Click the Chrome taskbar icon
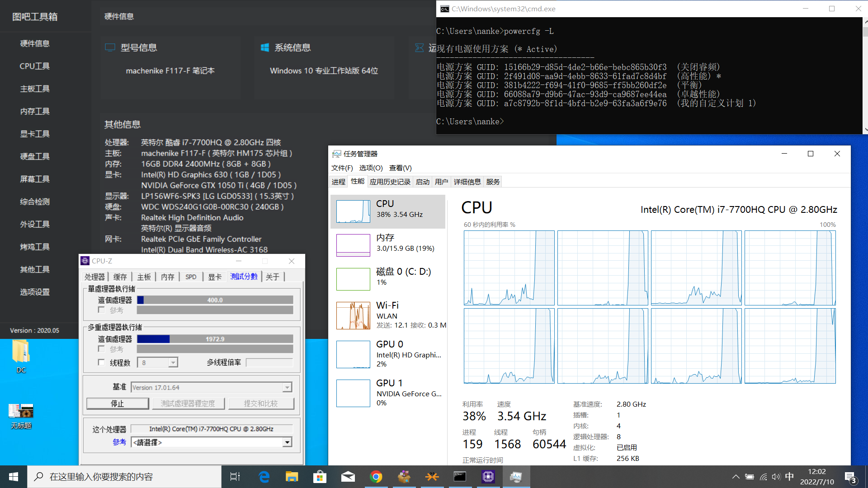This screenshot has width=868, height=488. pyautogui.click(x=376, y=477)
